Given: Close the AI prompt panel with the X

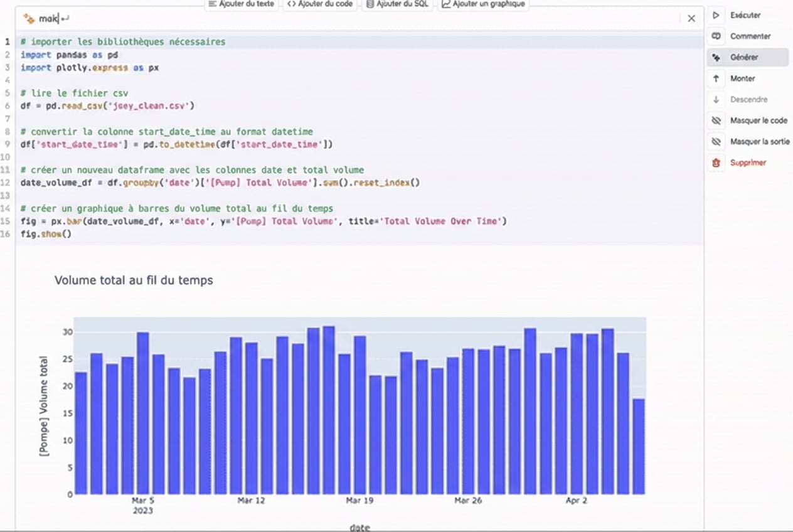Looking at the screenshot, I should [x=691, y=18].
